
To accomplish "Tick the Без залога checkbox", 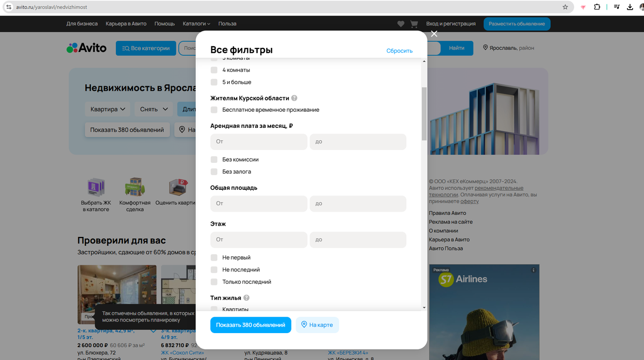I will click(214, 171).
